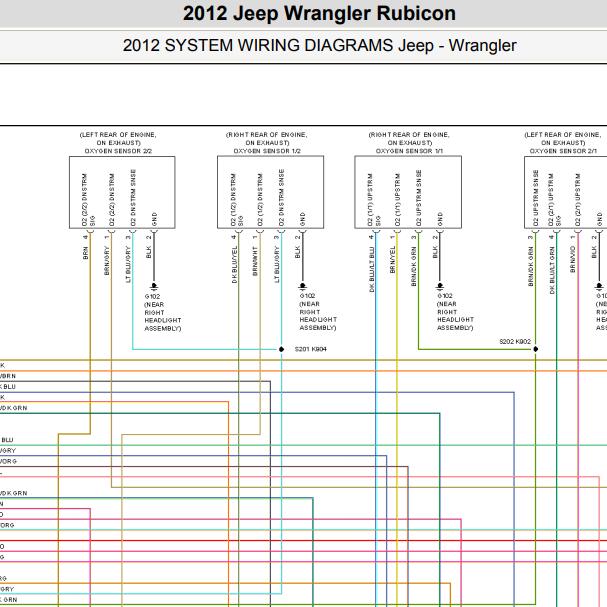Click GND pin inside sensor 1/2 box
The height and width of the screenshot is (607, 607).
[x=303, y=219]
